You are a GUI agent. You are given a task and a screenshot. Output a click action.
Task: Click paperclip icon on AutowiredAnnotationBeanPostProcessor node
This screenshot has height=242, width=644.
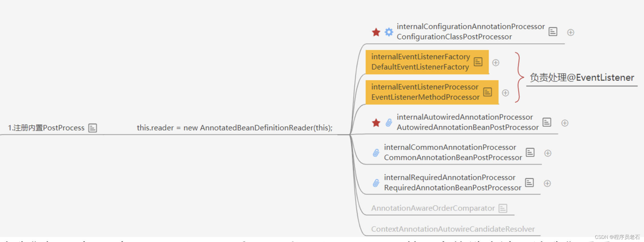click(389, 122)
